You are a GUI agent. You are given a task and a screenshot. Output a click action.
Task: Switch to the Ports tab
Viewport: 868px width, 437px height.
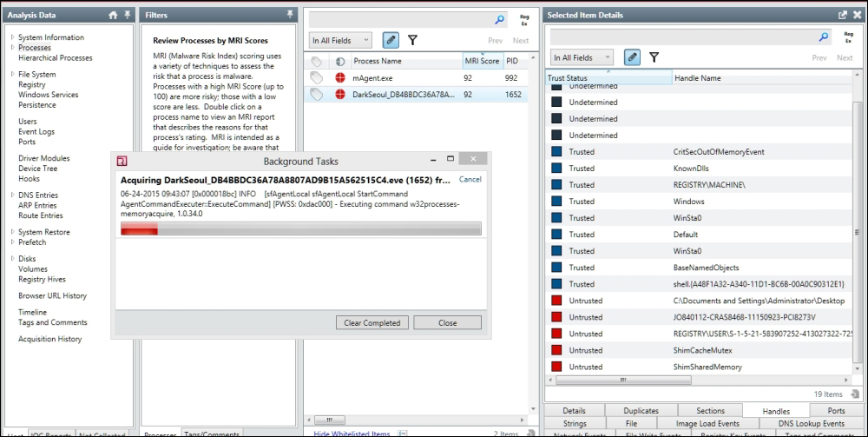click(x=837, y=410)
